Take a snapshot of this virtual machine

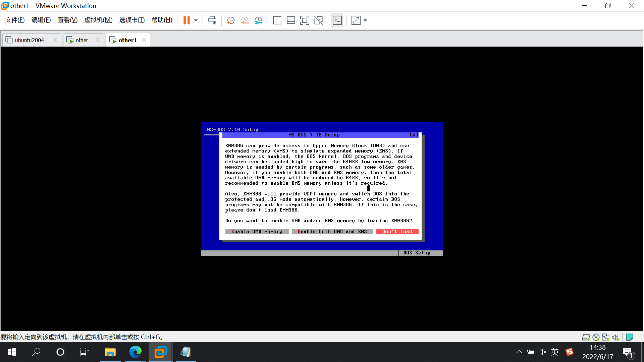coord(230,20)
